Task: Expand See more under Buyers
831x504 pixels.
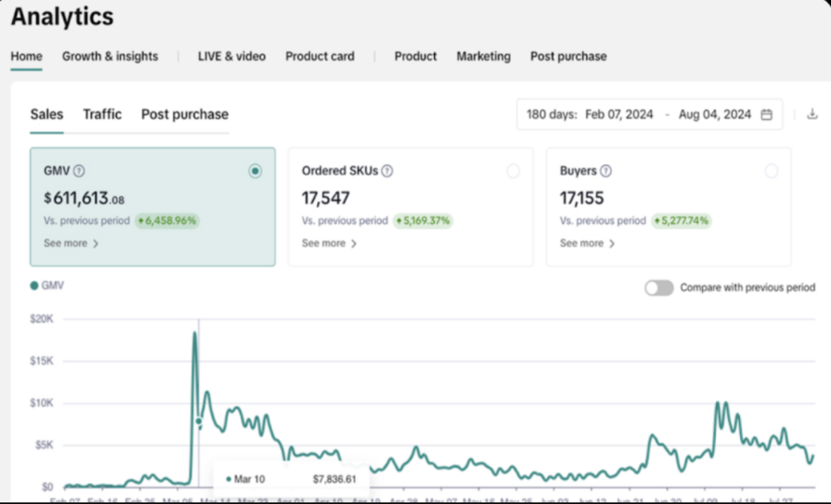Action: point(587,243)
